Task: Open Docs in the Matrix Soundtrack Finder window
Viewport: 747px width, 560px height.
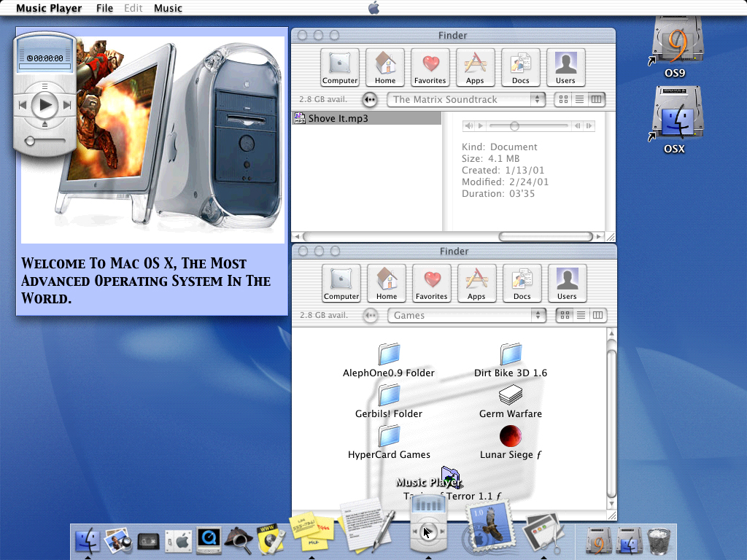Action: tap(521, 67)
